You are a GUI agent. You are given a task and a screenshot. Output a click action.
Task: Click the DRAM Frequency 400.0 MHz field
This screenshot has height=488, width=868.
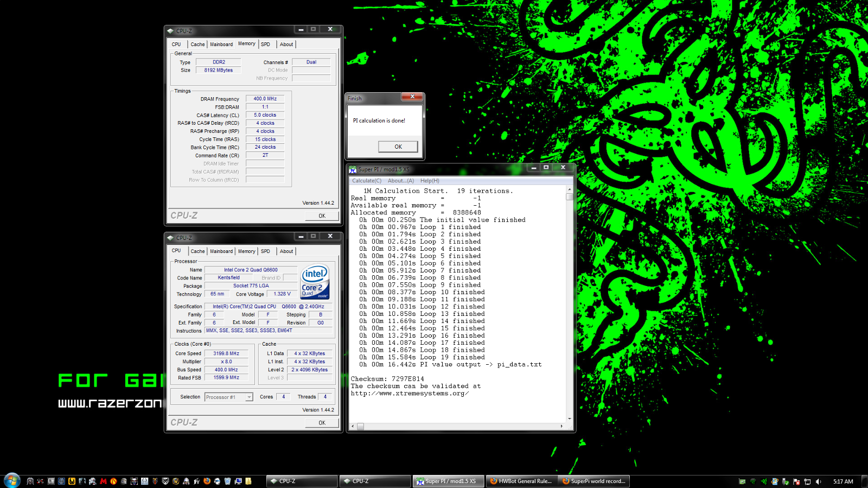265,99
